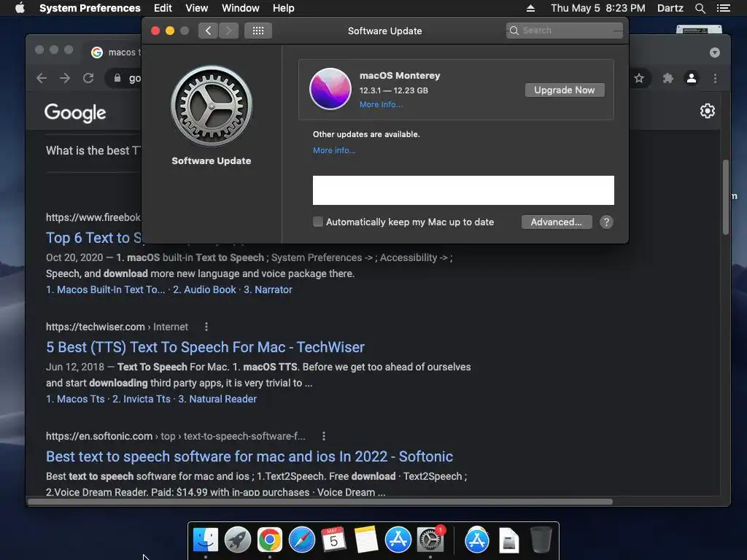Open Notification Center list icon
747x560 pixels.
[724, 8]
